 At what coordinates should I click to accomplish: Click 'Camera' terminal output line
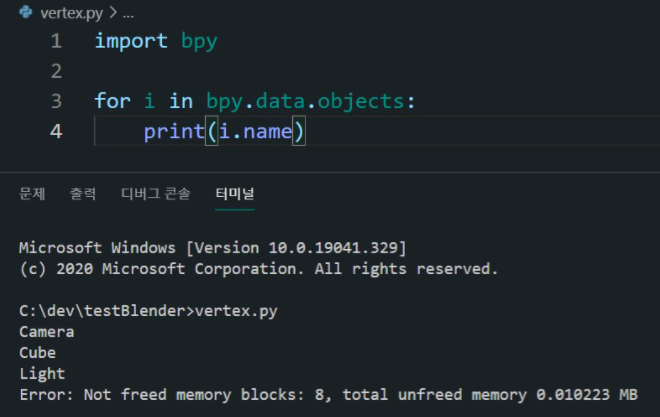tap(47, 332)
